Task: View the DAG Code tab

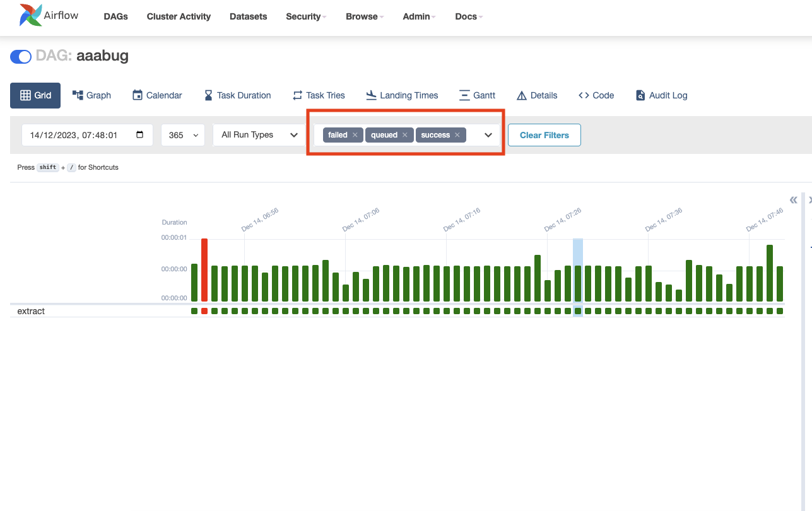Action: 596,95
